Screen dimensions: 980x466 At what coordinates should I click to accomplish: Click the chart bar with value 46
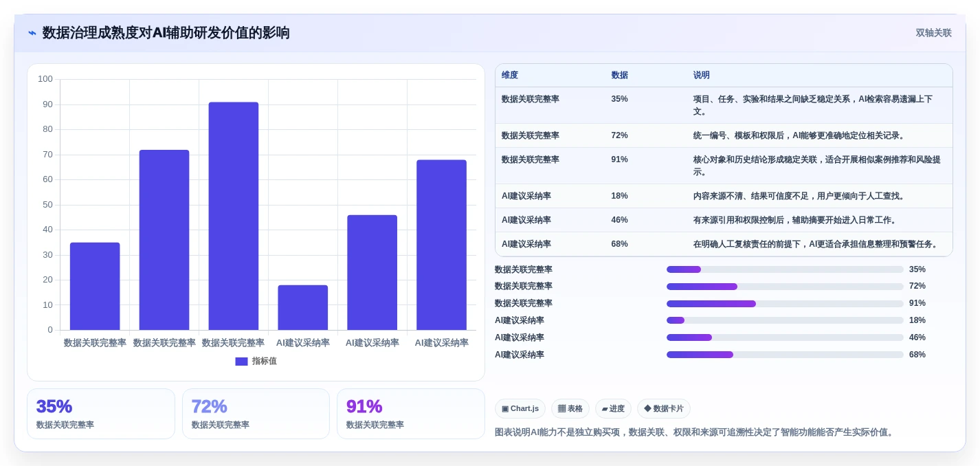(372, 272)
